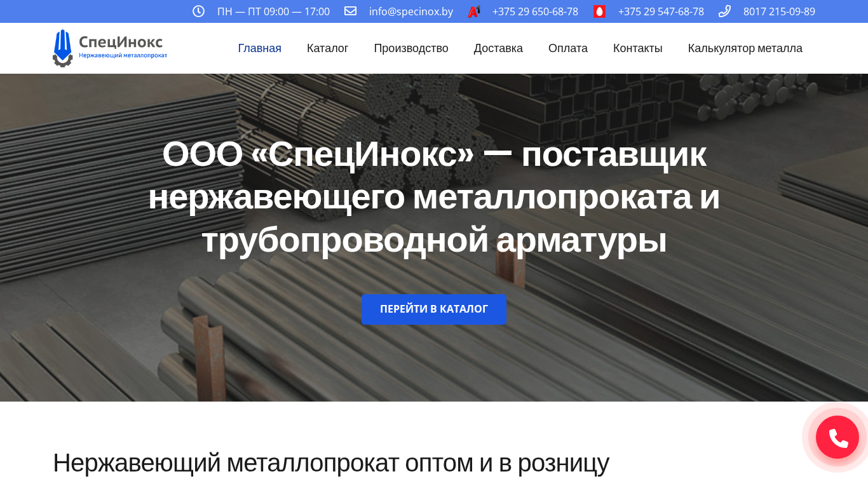Click heading Нержавеющий металлопрокат оптом и в розницу

pyautogui.click(x=331, y=463)
